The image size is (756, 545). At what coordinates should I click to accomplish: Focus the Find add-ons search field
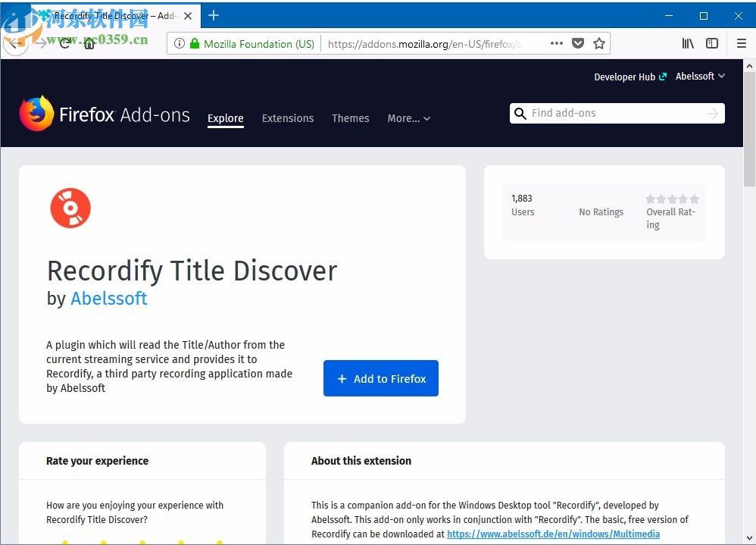(x=617, y=114)
